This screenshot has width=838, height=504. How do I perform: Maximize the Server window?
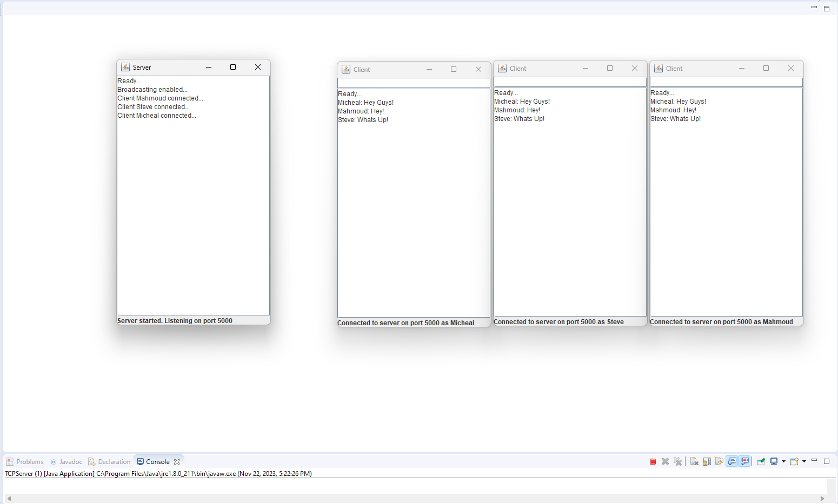point(233,67)
